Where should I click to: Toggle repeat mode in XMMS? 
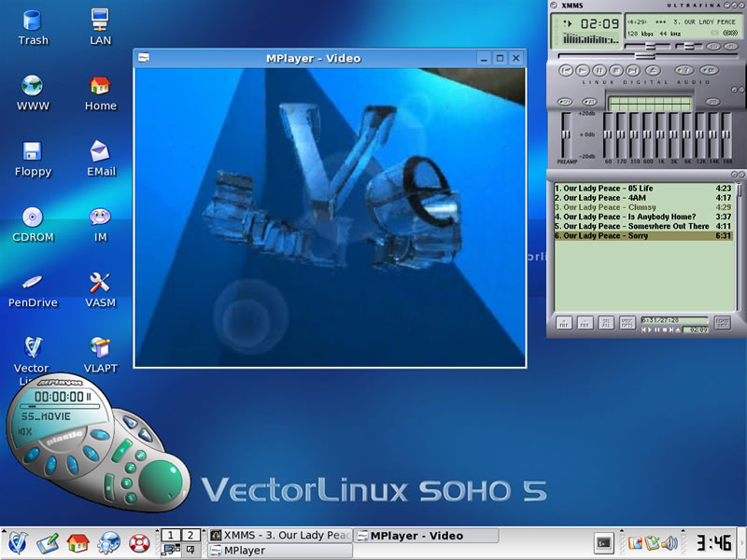[710, 70]
